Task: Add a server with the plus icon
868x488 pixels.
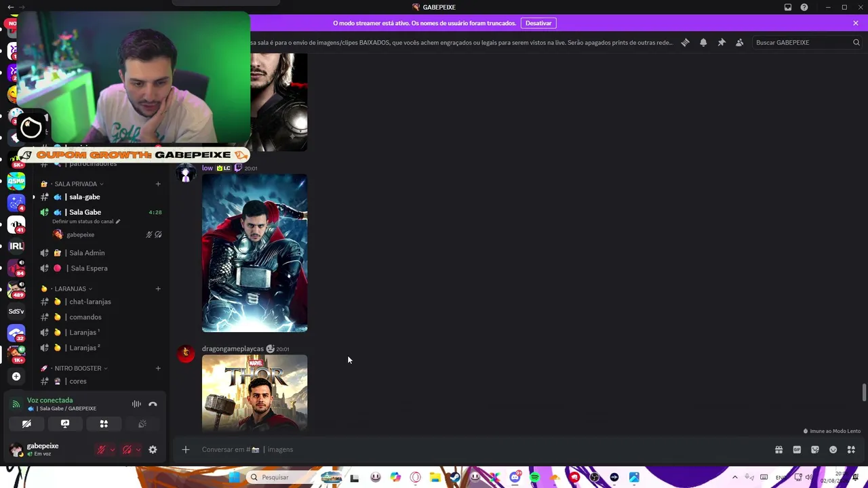Action: click(x=16, y=376)
